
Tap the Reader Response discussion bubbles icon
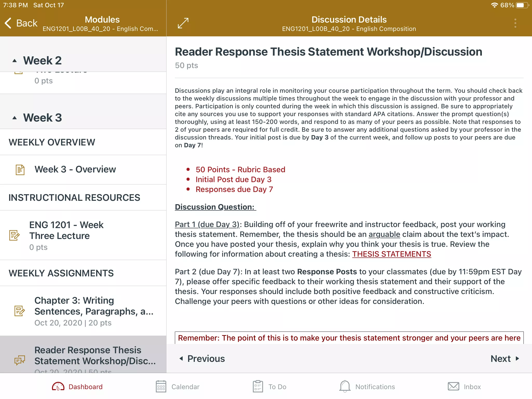point(20,360)
